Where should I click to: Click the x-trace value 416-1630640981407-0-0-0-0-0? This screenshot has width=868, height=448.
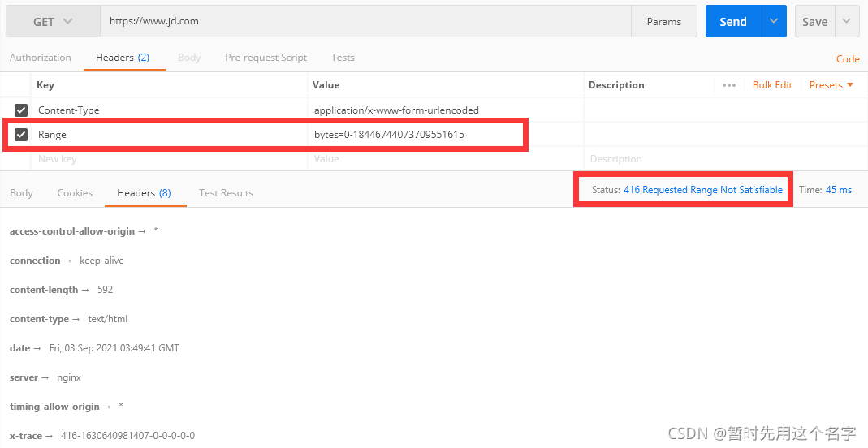(127, 436)
